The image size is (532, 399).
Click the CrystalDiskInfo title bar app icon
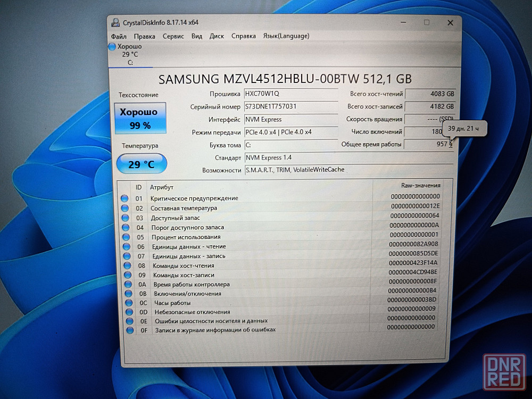pos(115,22)
